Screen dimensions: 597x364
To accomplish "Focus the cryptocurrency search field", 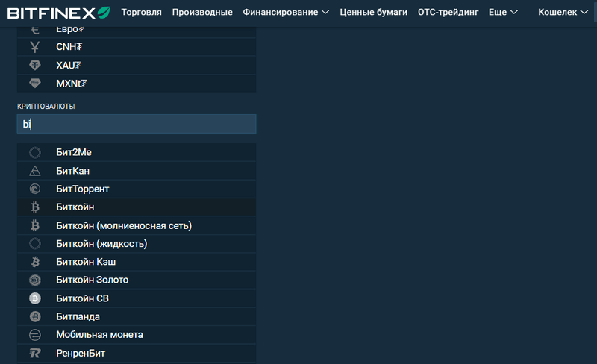I will click(x=137, y=124).
